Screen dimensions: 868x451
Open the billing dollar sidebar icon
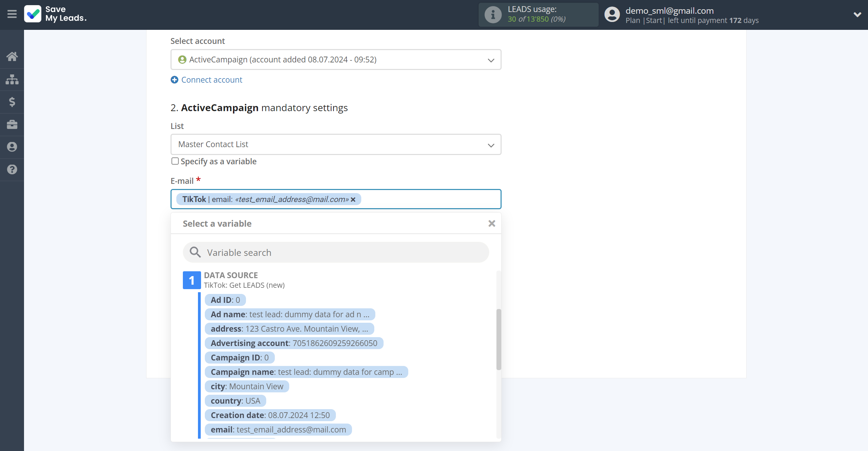pyautogui.click(x=12, y=102)
